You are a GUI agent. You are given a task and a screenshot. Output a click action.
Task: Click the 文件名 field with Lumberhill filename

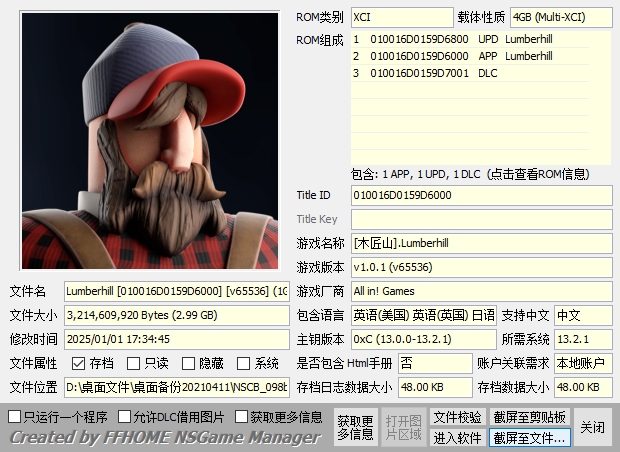click(177, 291)
